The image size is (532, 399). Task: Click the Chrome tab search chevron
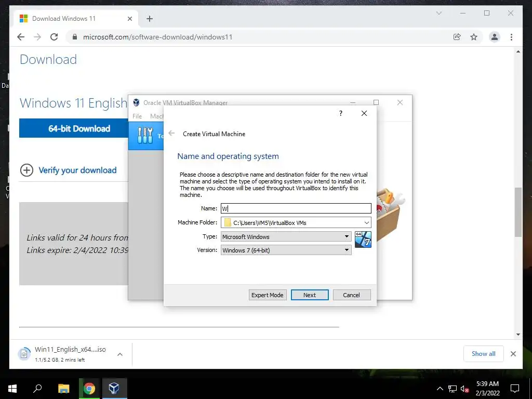tap(438, 13)
